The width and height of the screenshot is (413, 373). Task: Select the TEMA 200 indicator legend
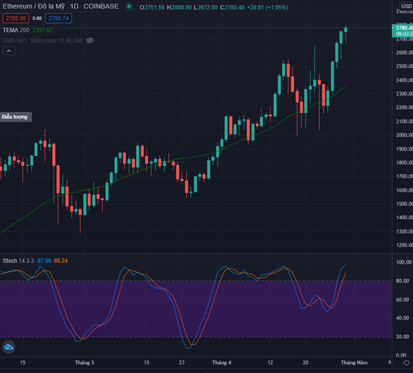[x=16, y=30]
